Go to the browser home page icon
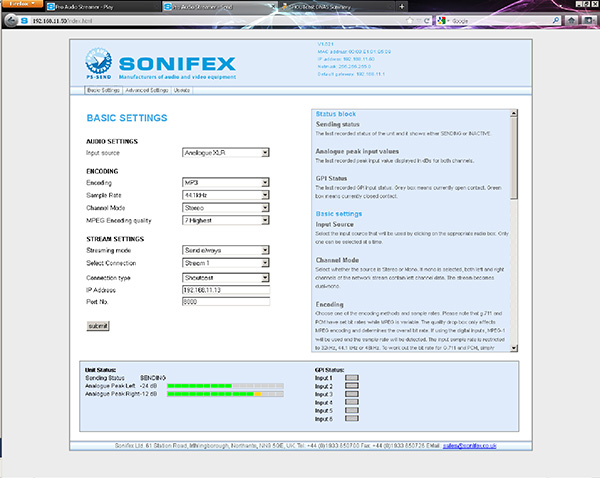 click(x=571, y=20)
